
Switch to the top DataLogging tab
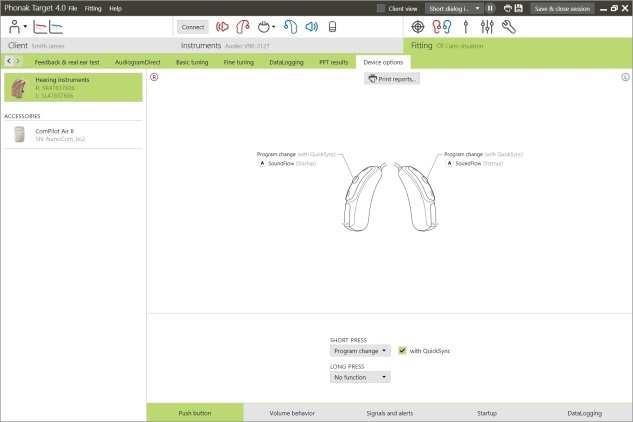(286, 62)
